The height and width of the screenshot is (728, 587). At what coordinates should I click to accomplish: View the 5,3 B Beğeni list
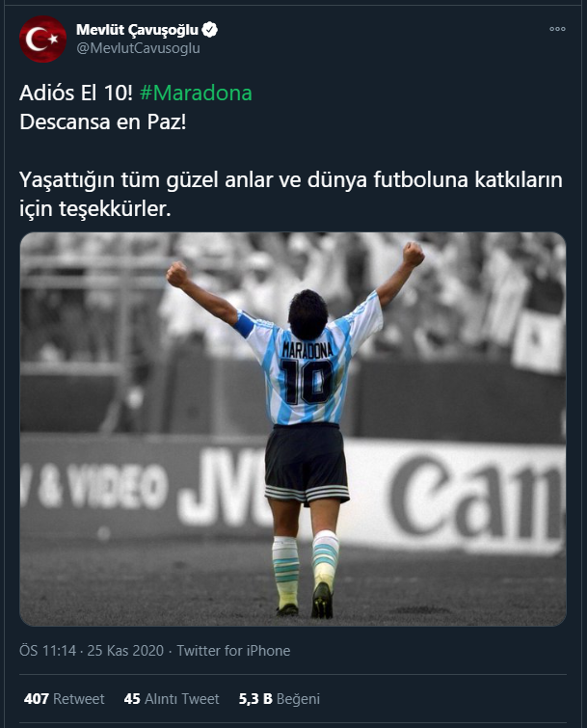click(280, 699)
